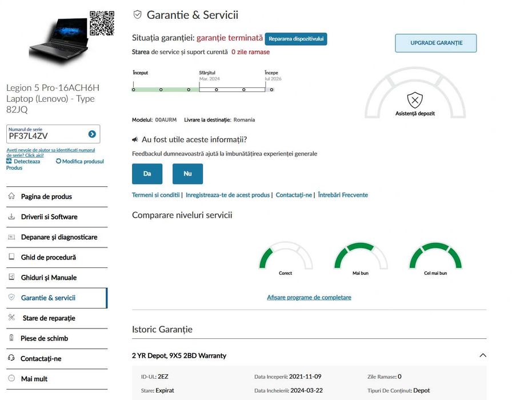Click the Detecteaza Produs laptop icon
The height and width of the screenshot is (400, 532).
tap(9, 161)
